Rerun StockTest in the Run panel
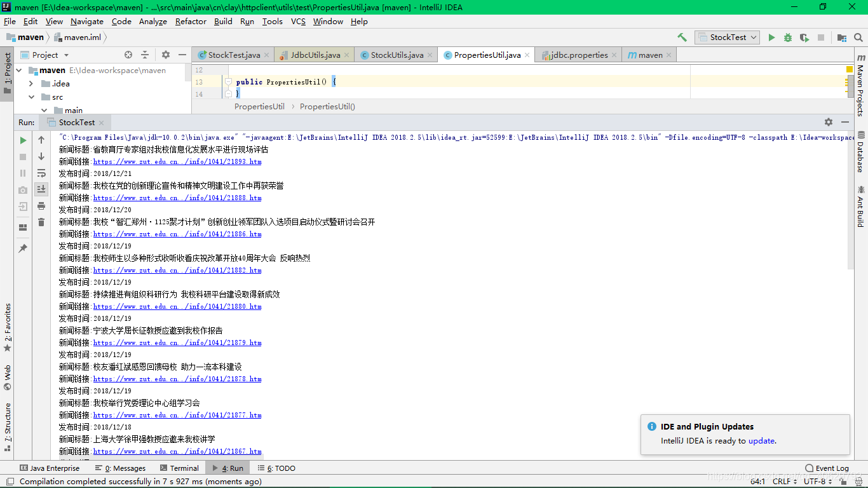868x488 pixels. 22,140
